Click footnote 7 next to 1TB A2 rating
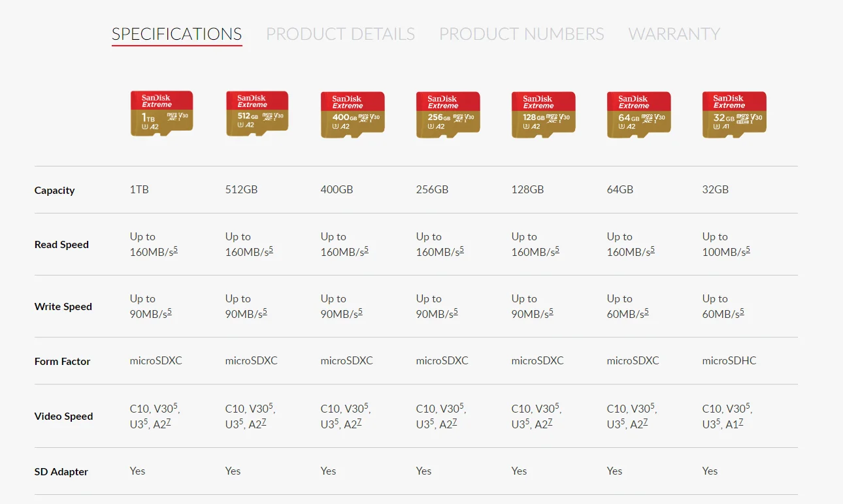This screenshot has height=504, width=843. (169, 422)
